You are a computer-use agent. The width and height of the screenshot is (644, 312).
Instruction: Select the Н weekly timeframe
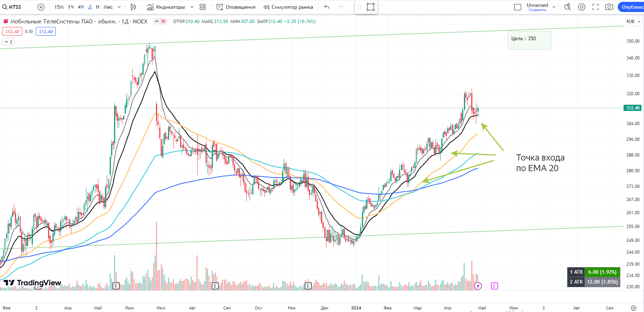point(98,7)
